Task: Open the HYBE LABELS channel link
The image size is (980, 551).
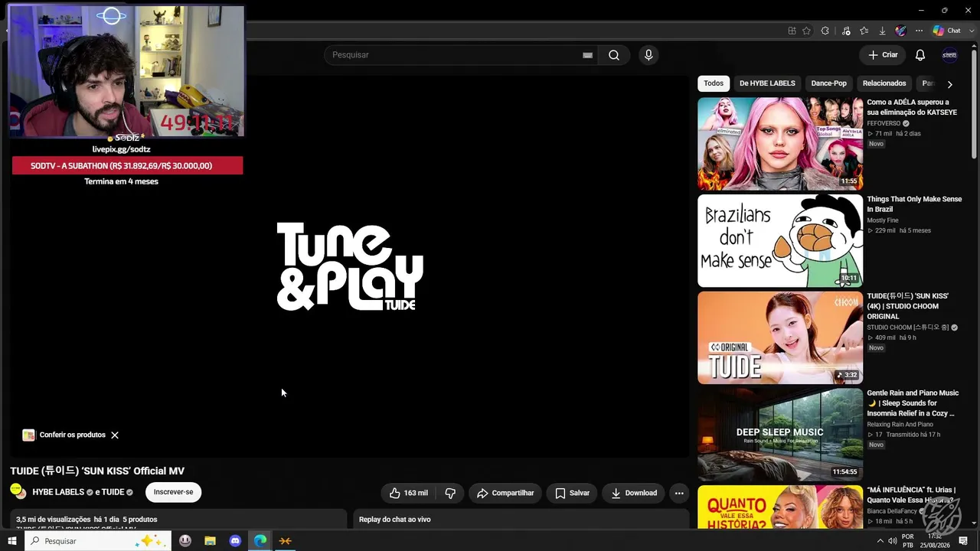Action: pos(58,493)
